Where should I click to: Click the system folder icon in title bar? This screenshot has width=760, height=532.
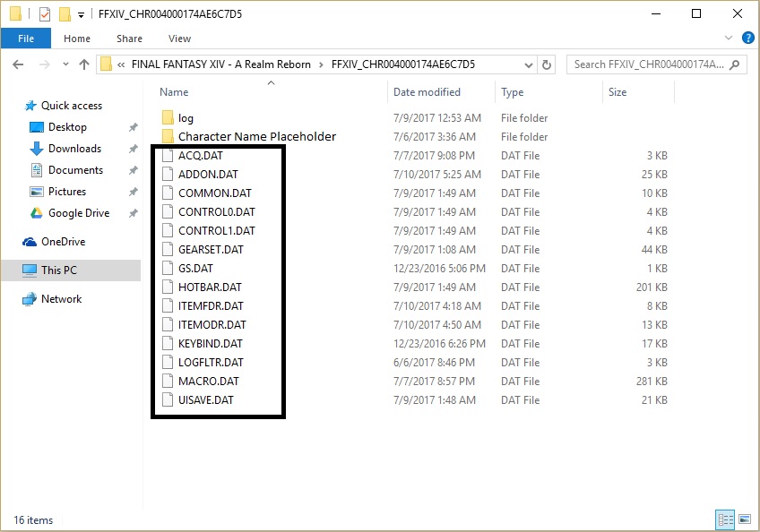(15, 14)
